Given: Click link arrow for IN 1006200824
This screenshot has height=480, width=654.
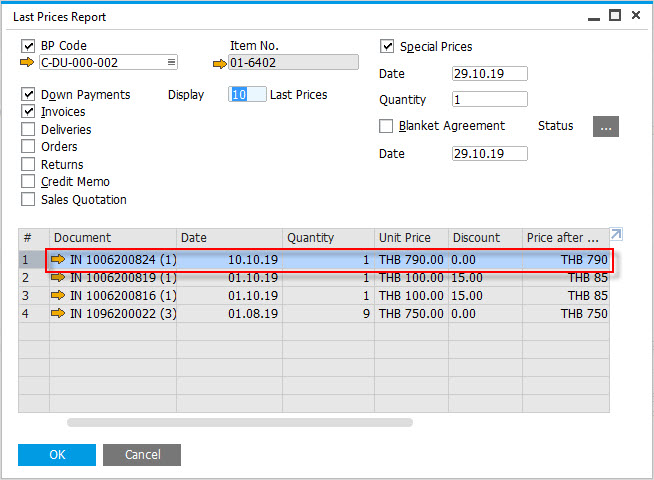Looking at the screenshot, I should point(58,259).
